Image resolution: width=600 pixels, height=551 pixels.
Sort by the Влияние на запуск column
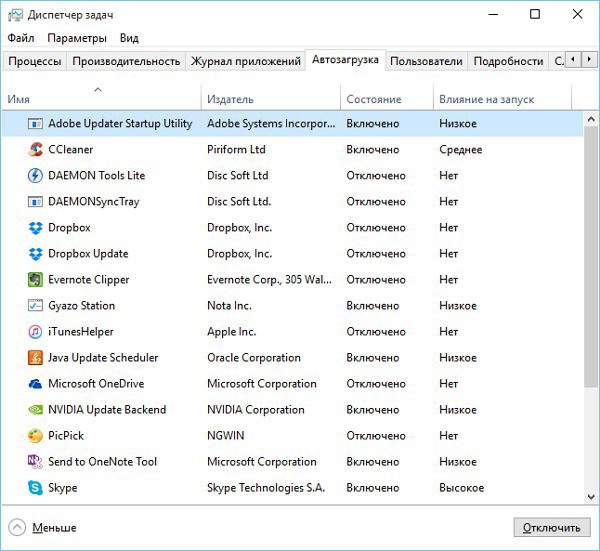486,99
